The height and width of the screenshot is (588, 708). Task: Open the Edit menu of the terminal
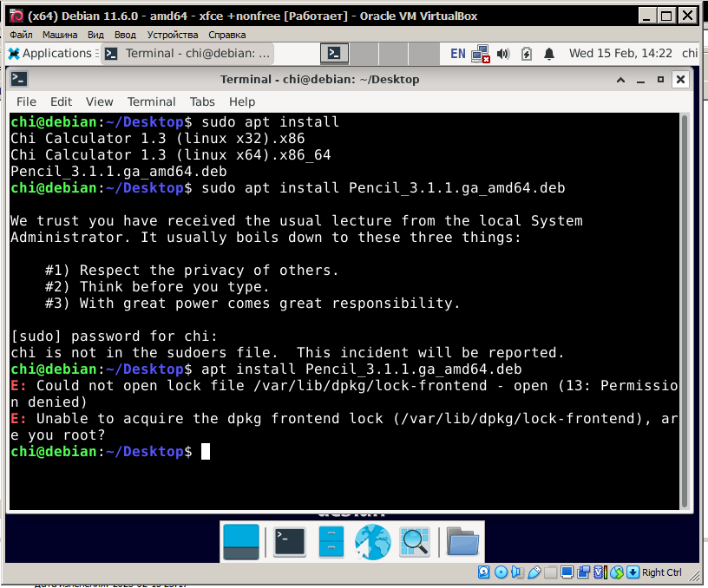[x=61, y=101]
